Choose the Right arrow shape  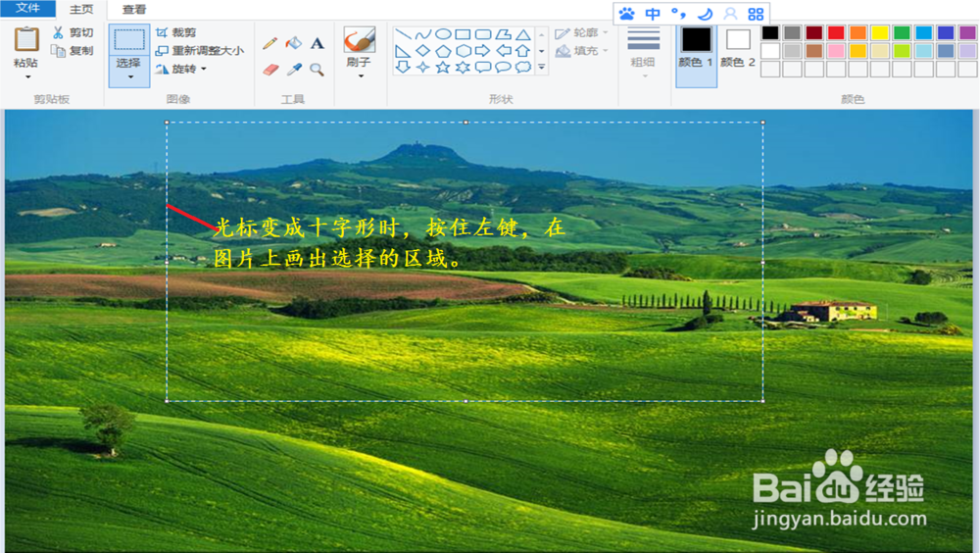(x=483, y=51)
